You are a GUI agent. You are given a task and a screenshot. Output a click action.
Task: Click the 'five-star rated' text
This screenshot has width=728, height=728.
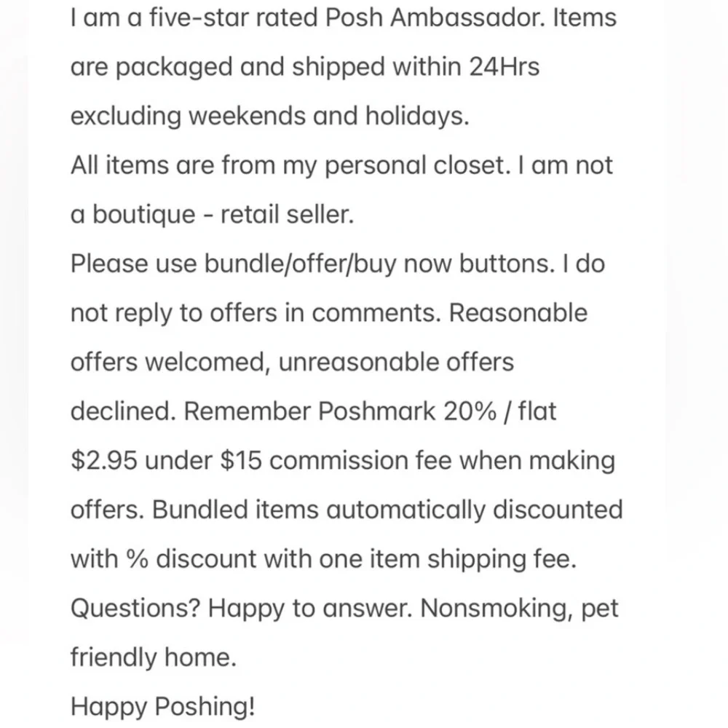tap(233, 17)
